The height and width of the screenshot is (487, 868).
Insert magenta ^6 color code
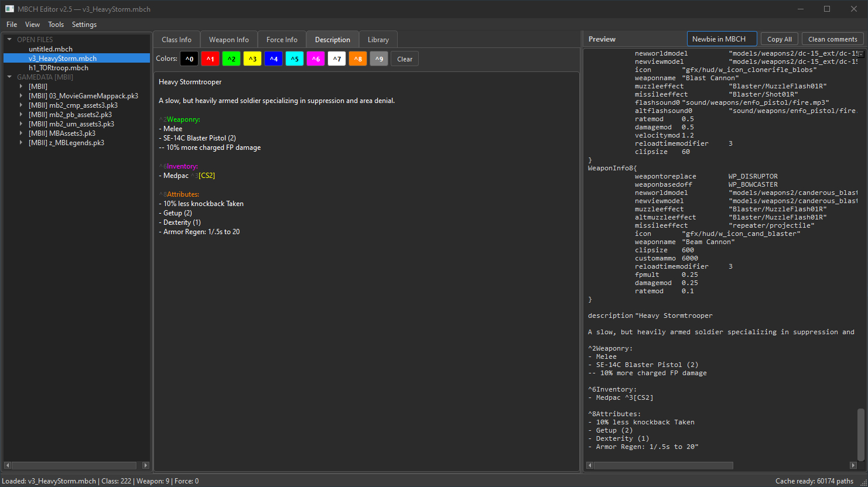click(x=316, y=59)
